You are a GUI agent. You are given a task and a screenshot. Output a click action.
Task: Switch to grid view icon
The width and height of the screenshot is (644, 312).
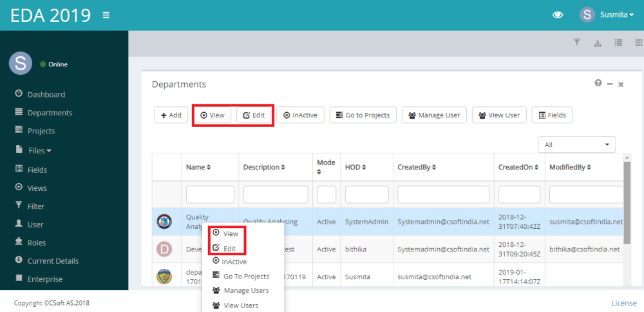[x=639, y=42]
